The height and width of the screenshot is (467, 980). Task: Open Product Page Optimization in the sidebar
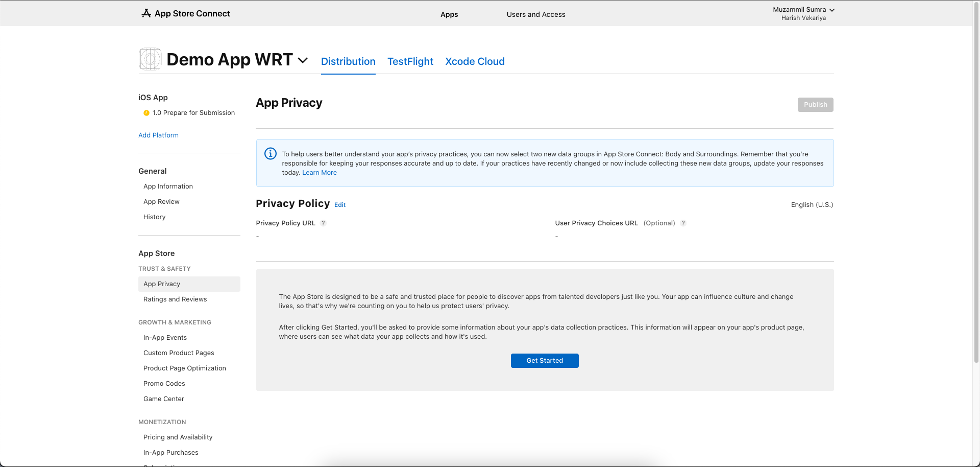185,368
